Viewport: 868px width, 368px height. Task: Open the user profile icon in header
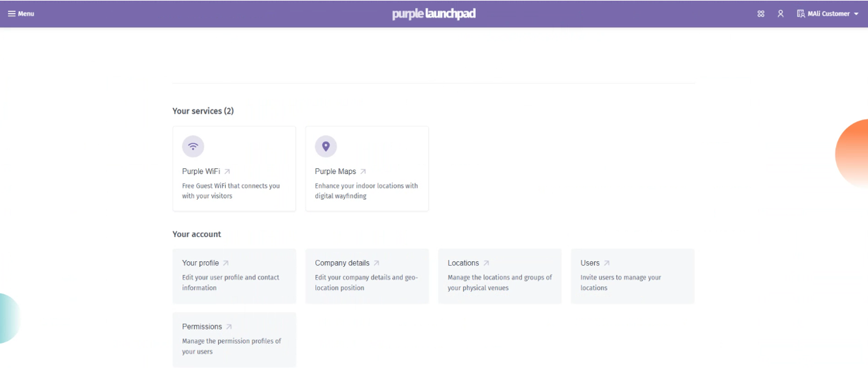point(780,13)
